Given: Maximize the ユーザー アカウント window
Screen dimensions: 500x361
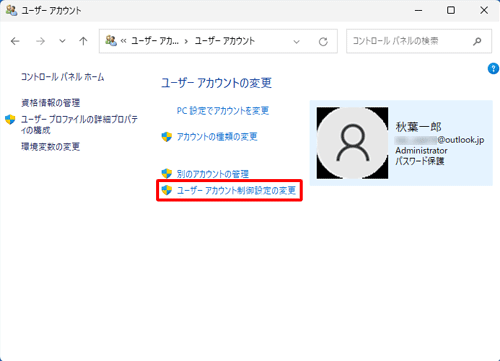Looking at the screenshot, I should tap(451, 10).
